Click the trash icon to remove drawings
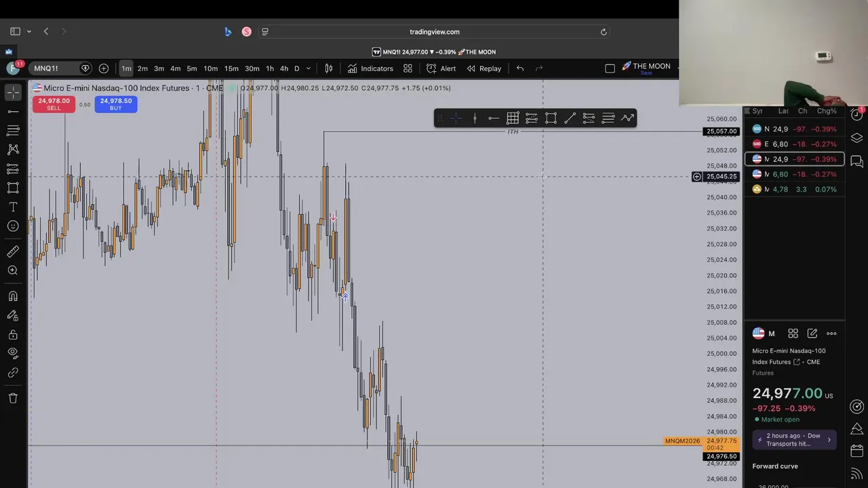 click(13, 398)
